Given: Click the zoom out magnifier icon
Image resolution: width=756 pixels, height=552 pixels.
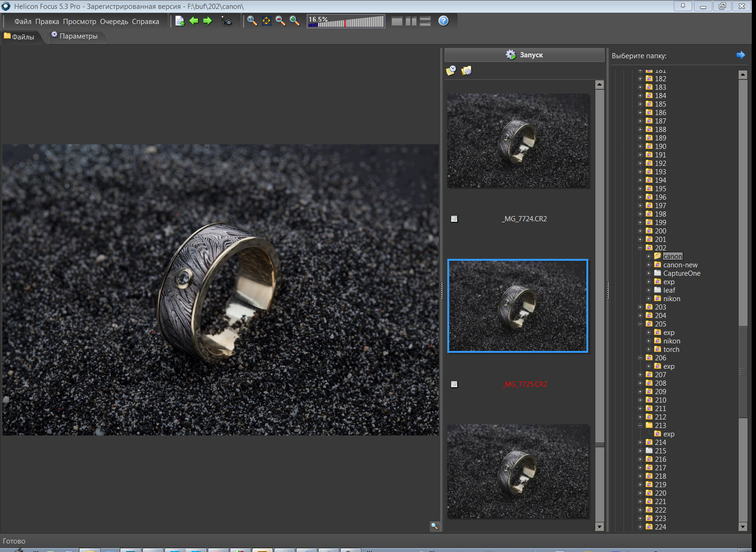Looking at the screenshot, I should 281,21.
